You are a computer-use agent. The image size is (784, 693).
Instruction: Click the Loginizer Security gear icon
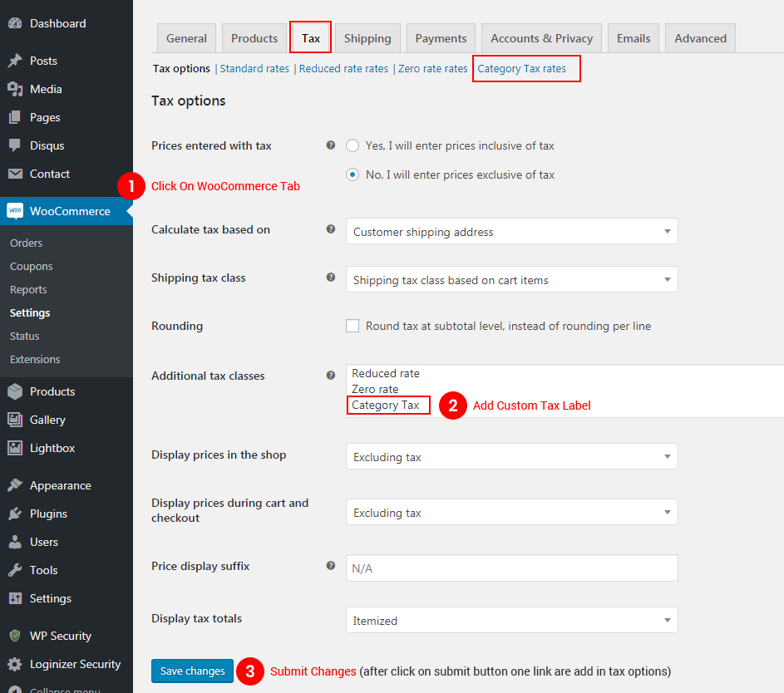(15, 664)
